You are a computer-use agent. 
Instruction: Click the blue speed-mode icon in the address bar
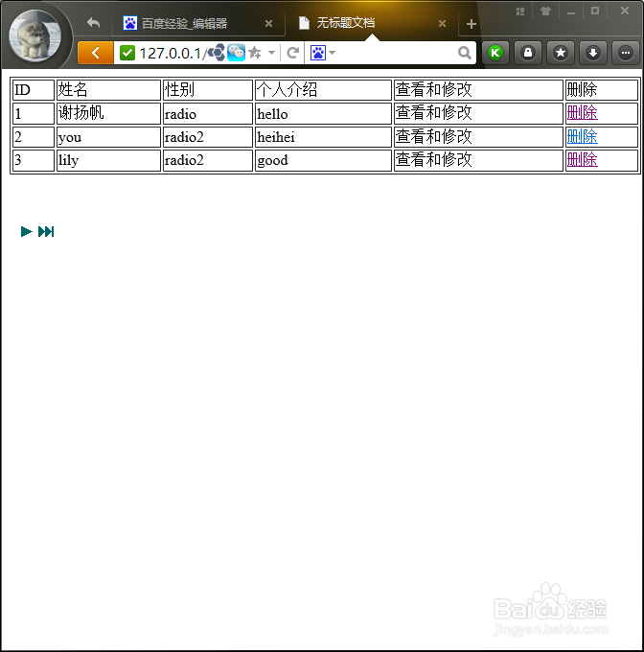(x=216, y=53)
